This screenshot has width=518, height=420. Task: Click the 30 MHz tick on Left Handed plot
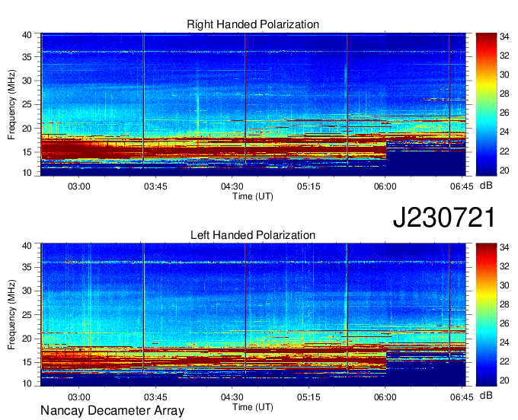coord(27,291)
